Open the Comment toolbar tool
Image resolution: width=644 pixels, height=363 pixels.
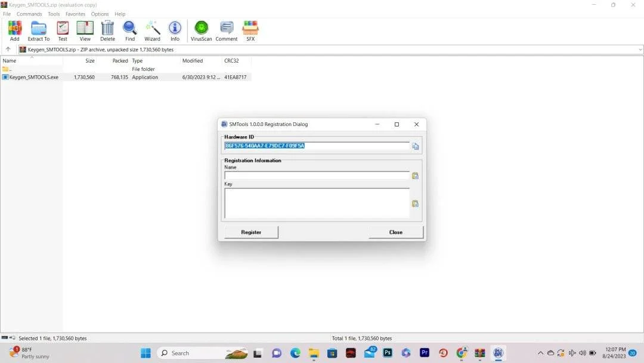(227, 31)
